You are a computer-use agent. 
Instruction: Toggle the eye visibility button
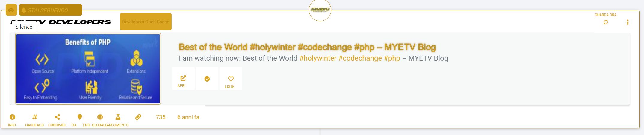(11, 10)
